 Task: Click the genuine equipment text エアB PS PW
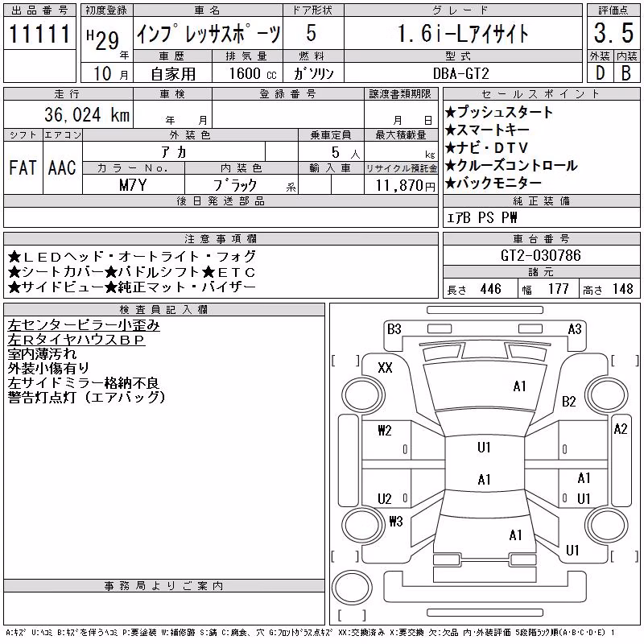coord(481,217)
